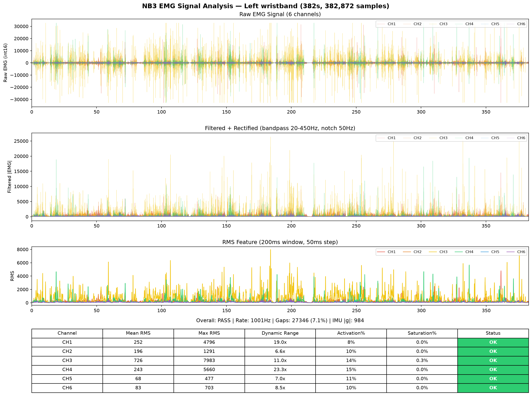
Task: Click the 'Channel' table header
Action: 67,333
